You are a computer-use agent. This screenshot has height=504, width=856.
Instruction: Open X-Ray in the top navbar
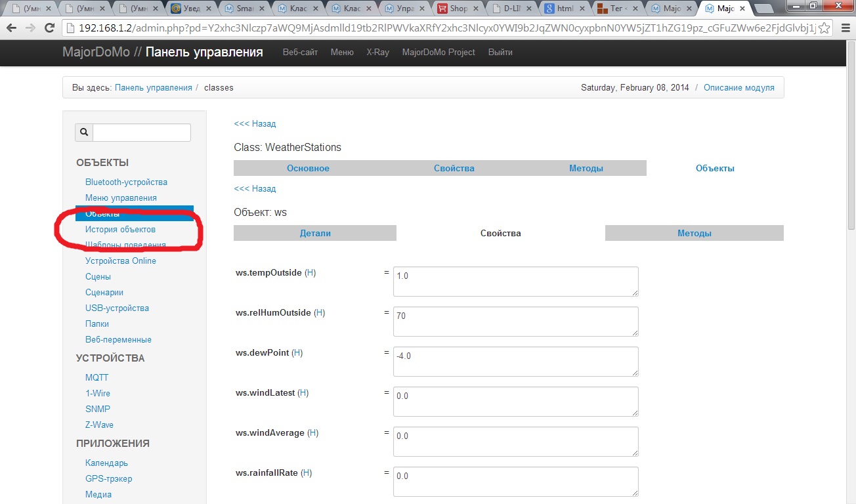tap(377, 52)
